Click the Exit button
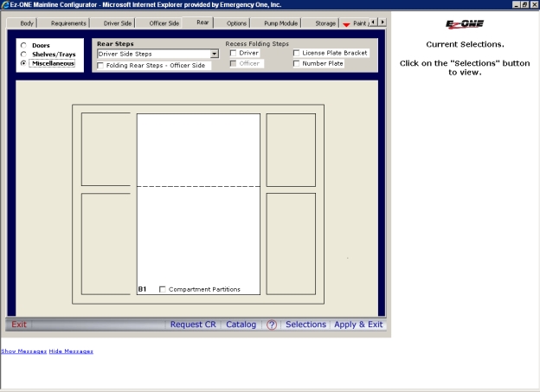This screenshot has width=540, height=392. pyautogui.click(x=18, y=325)
